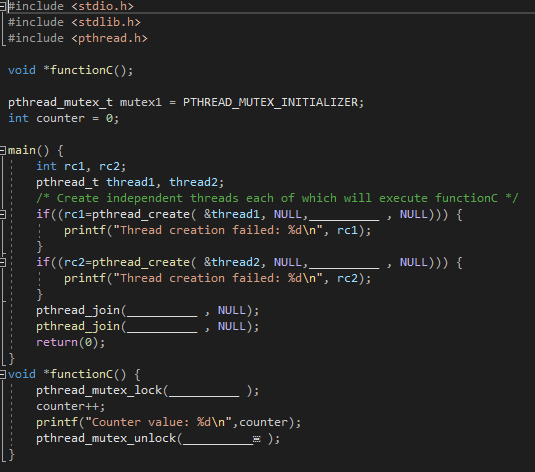Click the blank in the first pthread_join call
Image resolution: width=535 pixels, height=472 pixels.
pos(162,312)
